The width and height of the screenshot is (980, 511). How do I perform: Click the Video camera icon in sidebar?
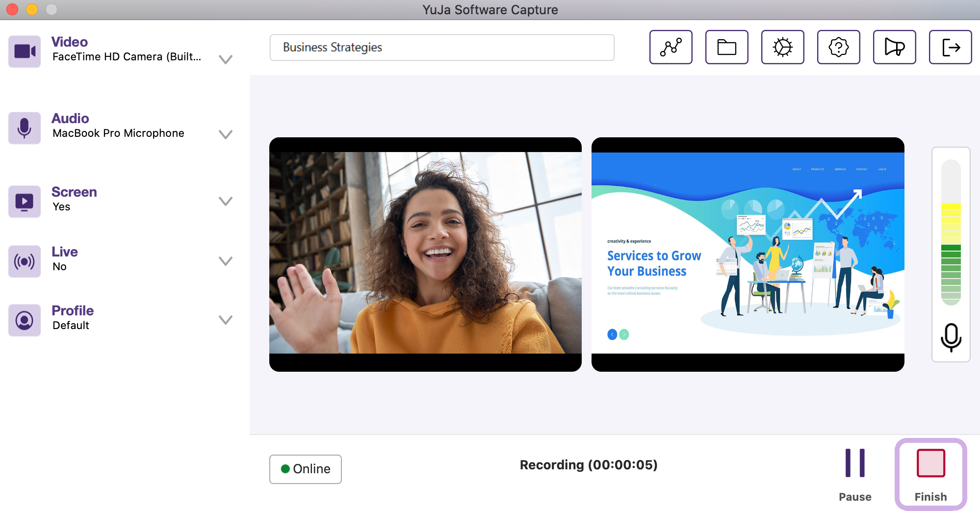click(x=25, y=51)
